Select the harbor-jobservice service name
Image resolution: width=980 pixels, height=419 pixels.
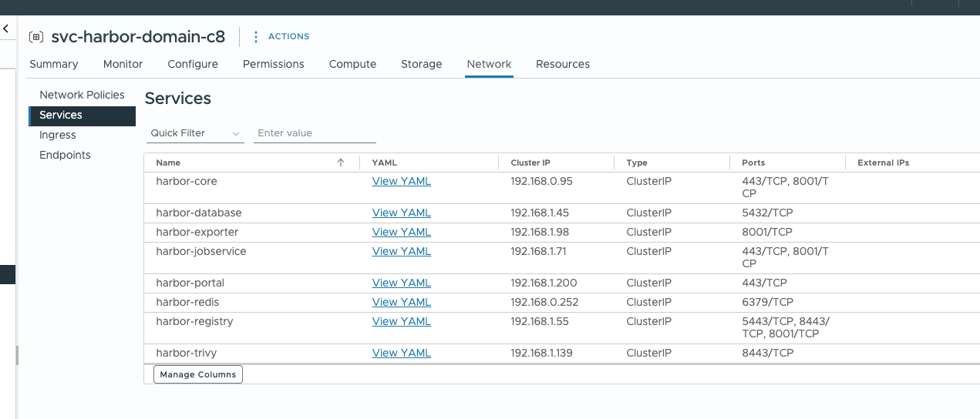pyautogui.click(x=201, y=251)
